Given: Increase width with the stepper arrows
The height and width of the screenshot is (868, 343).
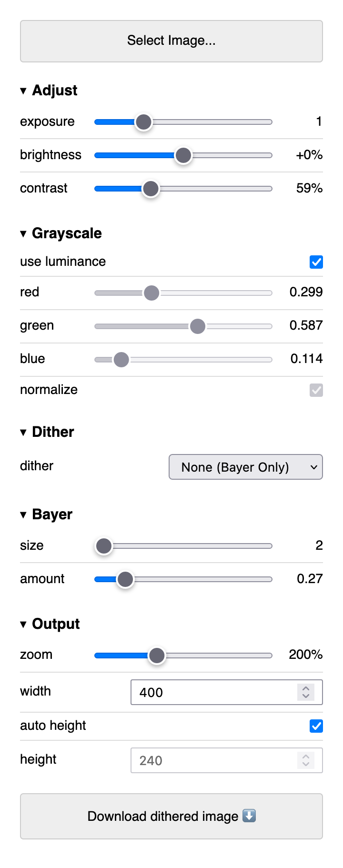Looking at the screenshot, I should 306,688.
